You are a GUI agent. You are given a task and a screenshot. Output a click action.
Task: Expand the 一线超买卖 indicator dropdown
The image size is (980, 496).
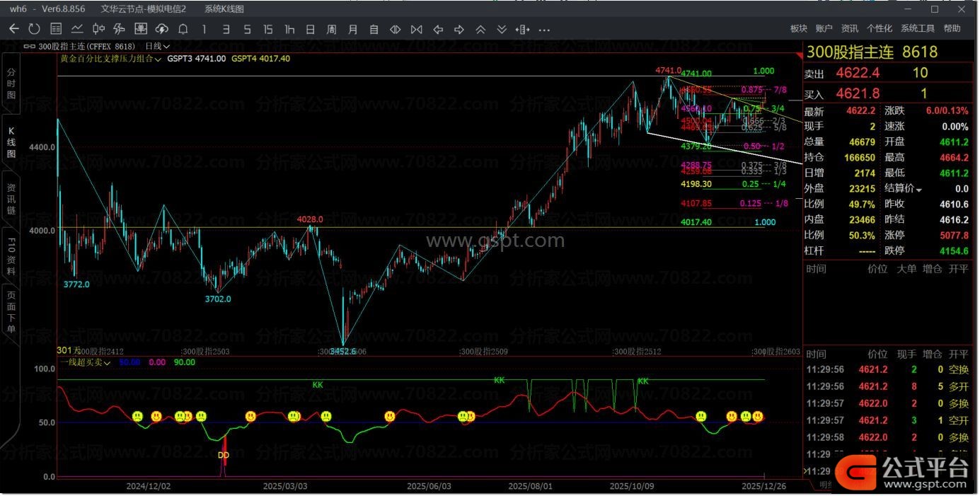pos(84,362)
